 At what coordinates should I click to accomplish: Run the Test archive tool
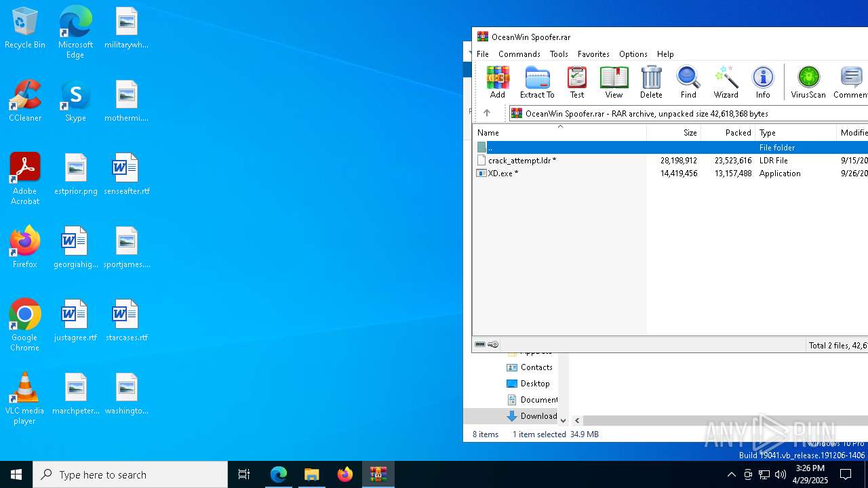(x=577, y=82)
